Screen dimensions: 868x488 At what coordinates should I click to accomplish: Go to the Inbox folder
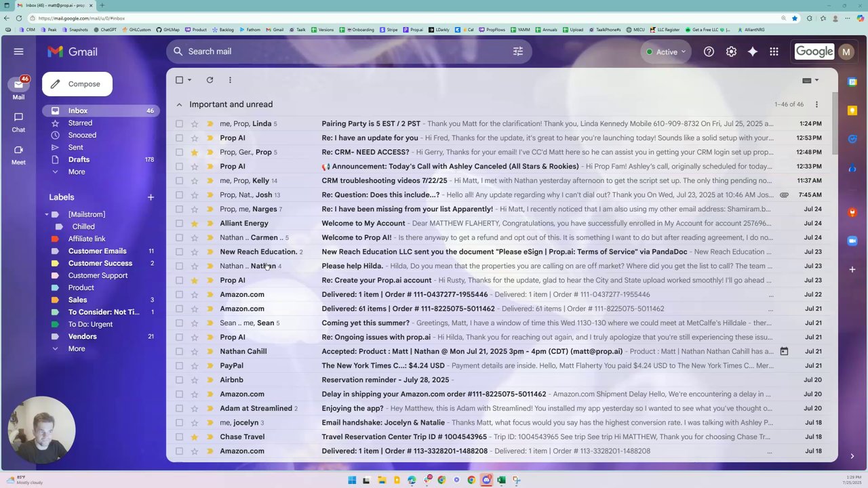tap(101, 110)
